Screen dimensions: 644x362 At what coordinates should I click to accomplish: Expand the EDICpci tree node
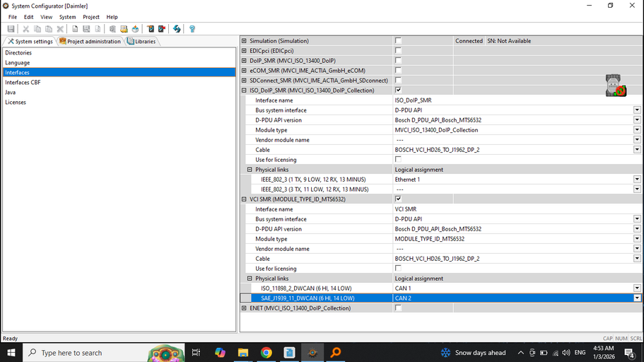[244, 50]
